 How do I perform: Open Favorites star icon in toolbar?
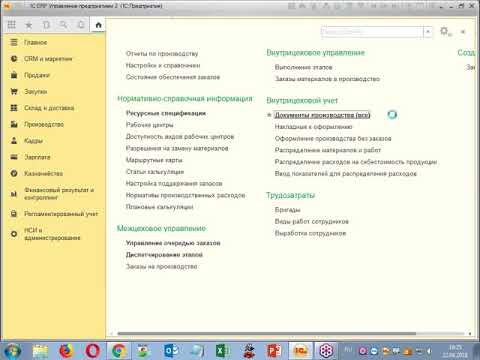(29, 25)
